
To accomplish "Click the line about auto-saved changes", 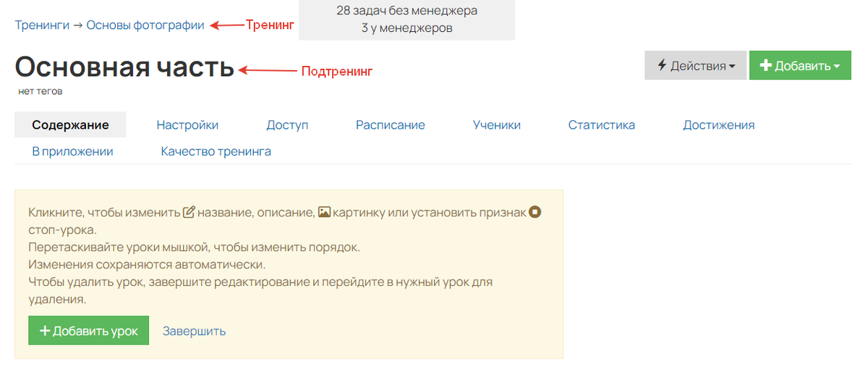I will coord(147,264).
